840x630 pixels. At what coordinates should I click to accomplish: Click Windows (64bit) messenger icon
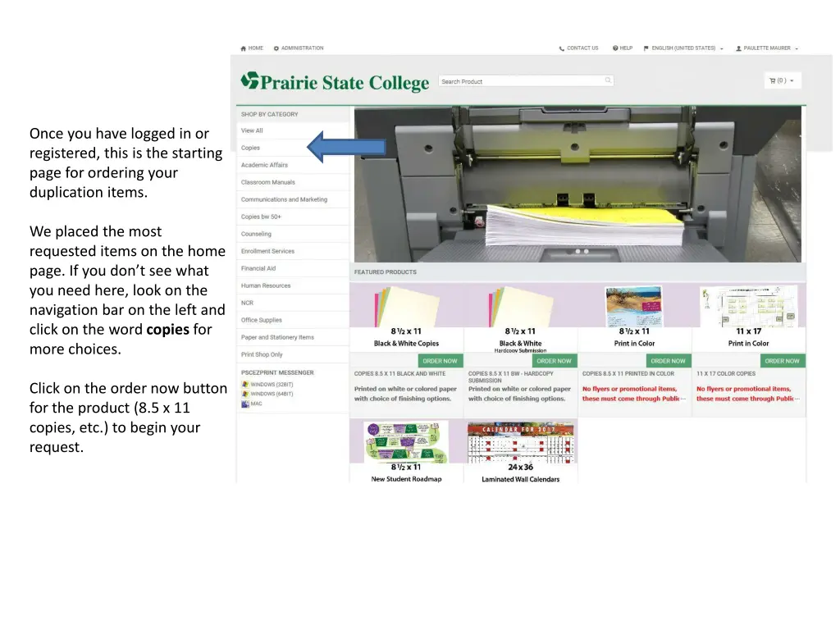coord(245,394)
